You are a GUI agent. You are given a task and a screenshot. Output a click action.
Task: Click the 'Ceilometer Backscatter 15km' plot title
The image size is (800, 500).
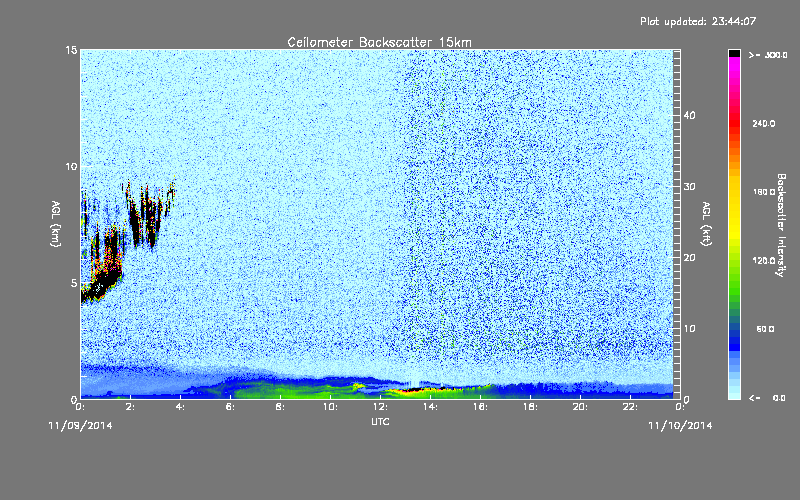tap(379, 42)
